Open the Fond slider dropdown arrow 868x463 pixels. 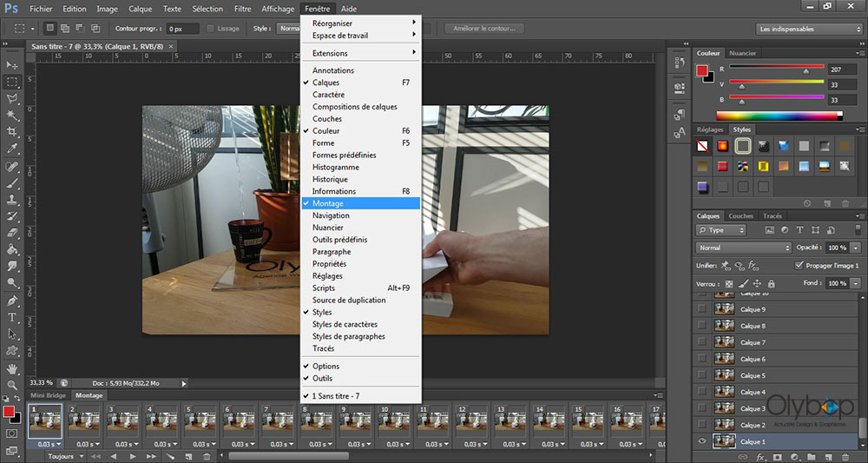pyautogui.click(x=857, y=283)
